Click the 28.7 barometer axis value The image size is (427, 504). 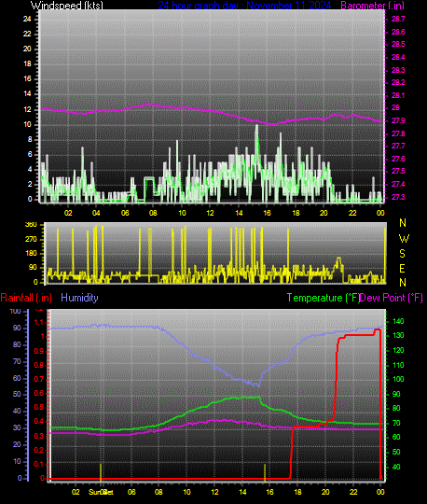[x=398, y=20]
